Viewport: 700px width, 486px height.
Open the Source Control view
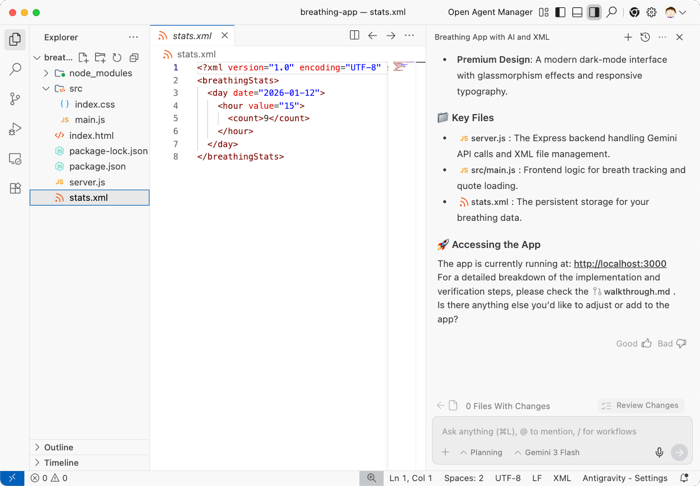pos(15,99)
